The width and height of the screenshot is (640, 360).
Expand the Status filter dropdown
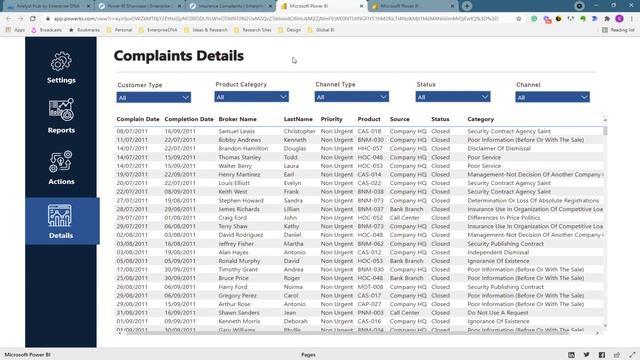453,97
